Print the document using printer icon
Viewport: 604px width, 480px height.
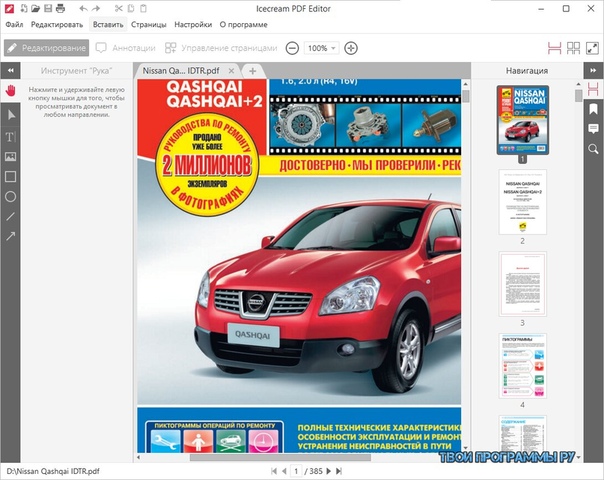pyautogui.click(x=60, y=8)
